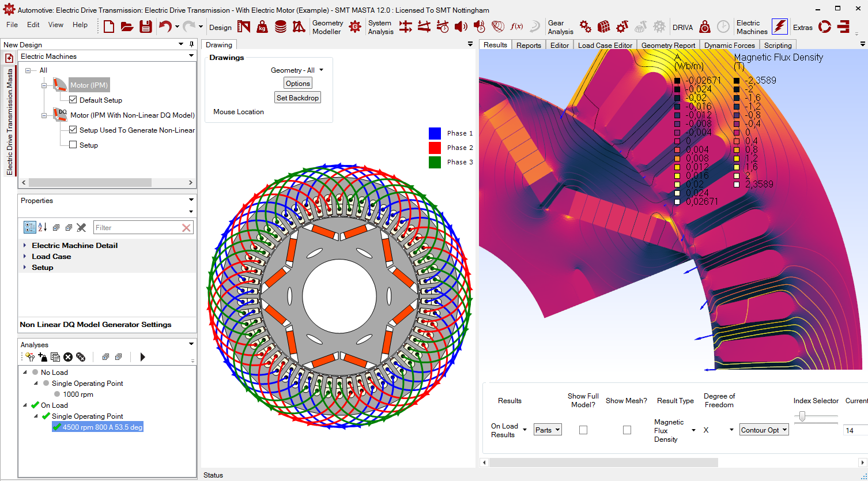Uncheck Setup Used To Generate Non-Linear
The width and height of the screenshot is (868, 481).
click(x=73, y=130)
